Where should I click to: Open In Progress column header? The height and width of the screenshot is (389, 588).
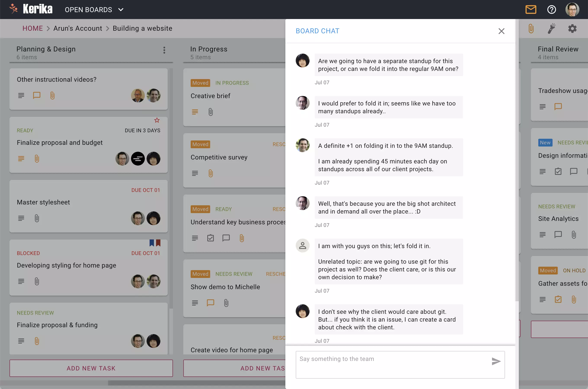point(209,49)
